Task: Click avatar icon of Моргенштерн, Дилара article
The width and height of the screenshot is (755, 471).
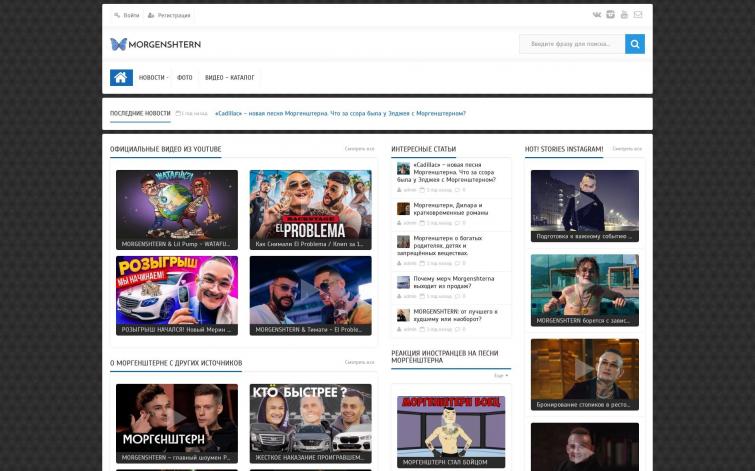Action: (403, 209)
